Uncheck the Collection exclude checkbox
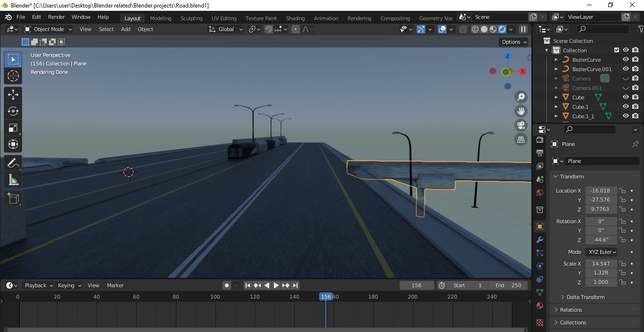The width and height of the screenshot is (644, 332). [616, 50]
